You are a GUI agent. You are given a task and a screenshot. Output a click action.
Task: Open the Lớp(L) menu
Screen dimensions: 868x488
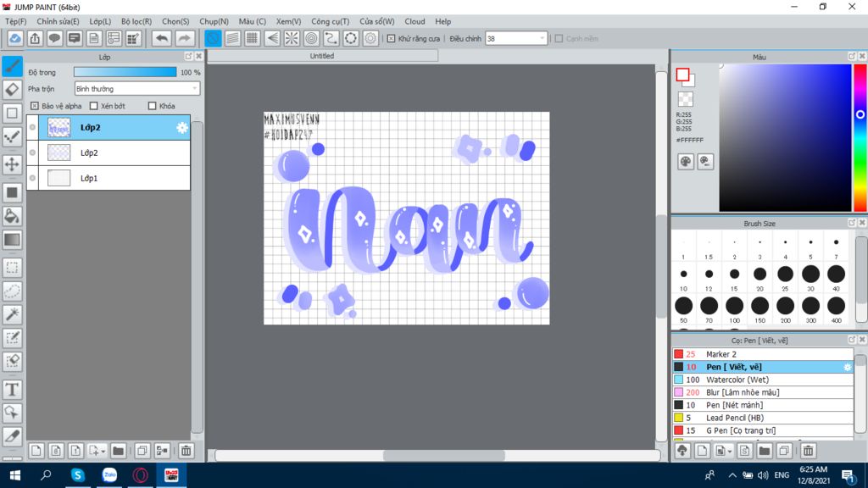(100, 21)
